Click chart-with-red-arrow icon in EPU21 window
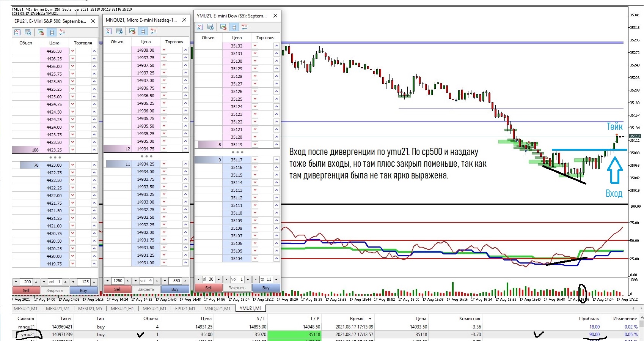This screenshot has width=644, height=341. click(41, 32)
